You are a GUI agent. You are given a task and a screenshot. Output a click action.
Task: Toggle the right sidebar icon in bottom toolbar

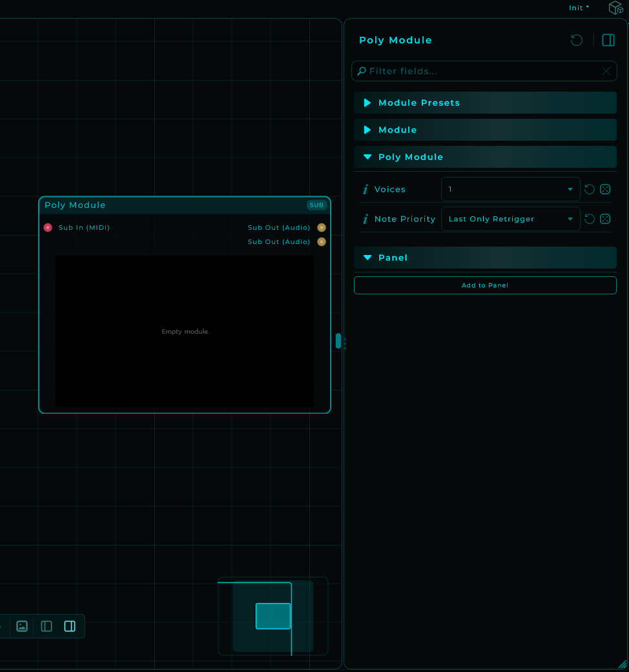tap(70, 626)
